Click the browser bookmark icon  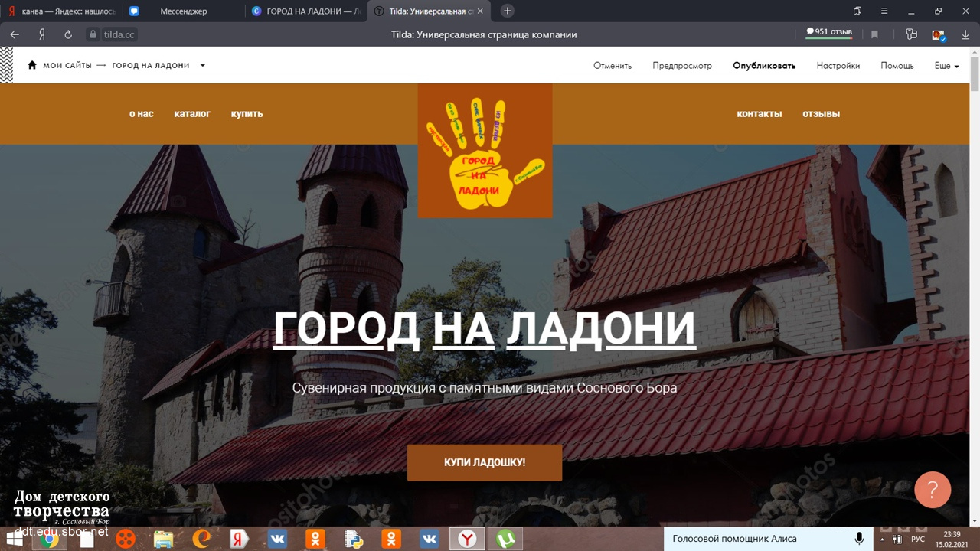click(x=874, y=34)
